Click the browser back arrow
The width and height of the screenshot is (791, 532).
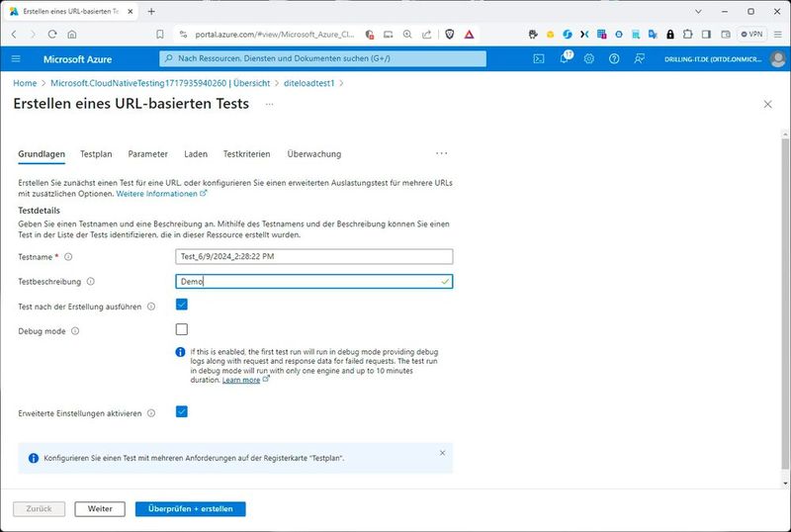pyautogui.click(x=14, y=35)
